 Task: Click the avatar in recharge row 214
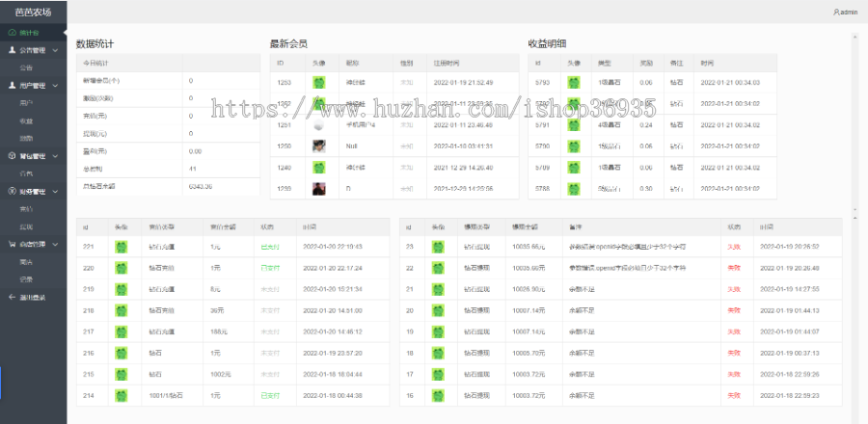tap(122, 396)
